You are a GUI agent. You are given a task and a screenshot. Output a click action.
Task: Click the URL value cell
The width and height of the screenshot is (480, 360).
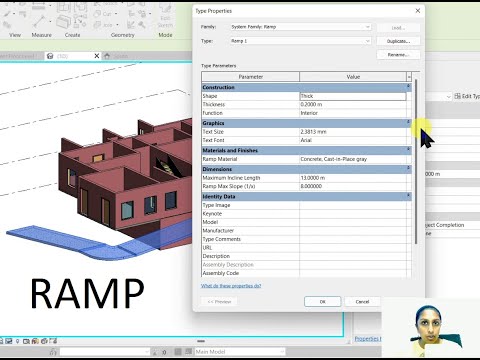pos(353,248)
